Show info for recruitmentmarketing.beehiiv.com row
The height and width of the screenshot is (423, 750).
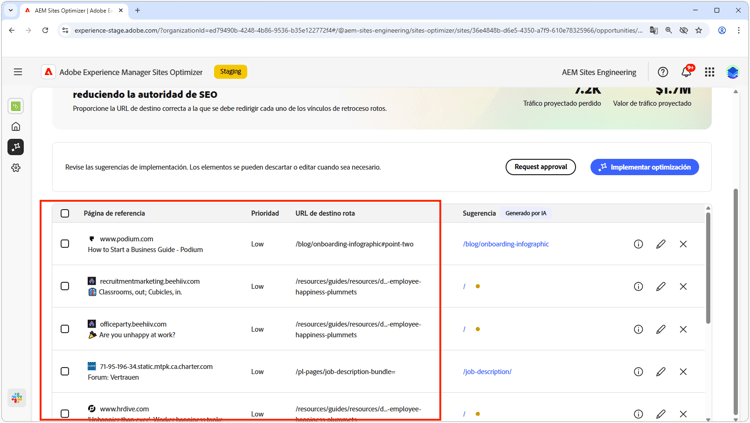(638, 287)
